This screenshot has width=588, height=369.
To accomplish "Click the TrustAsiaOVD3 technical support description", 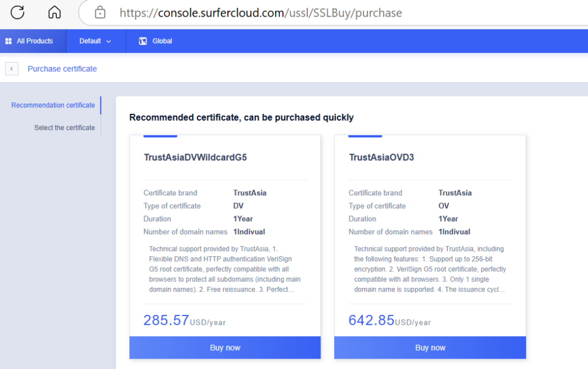I will 430,269.
